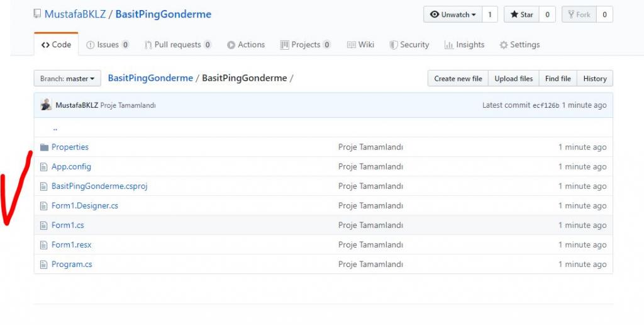Click Create new file button
644x325 pixels.
[x=458, y=78]
